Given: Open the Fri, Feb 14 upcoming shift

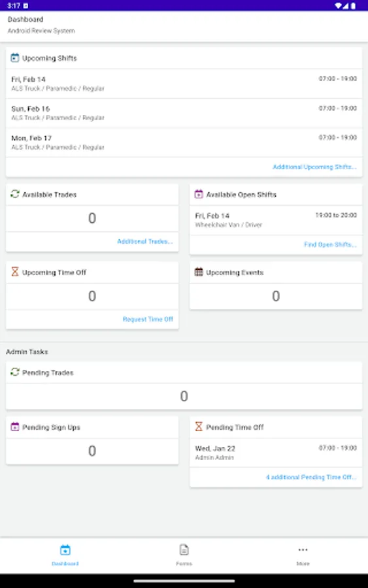Looking at the screenshot, I should (x=184, y=84).
